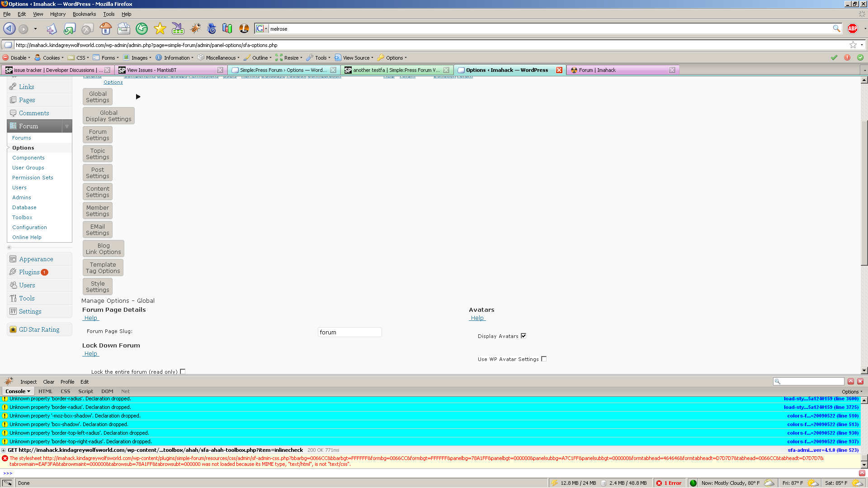Open Comments in the WordPress sidebar
868x488 pixels.
pos(34,113)
